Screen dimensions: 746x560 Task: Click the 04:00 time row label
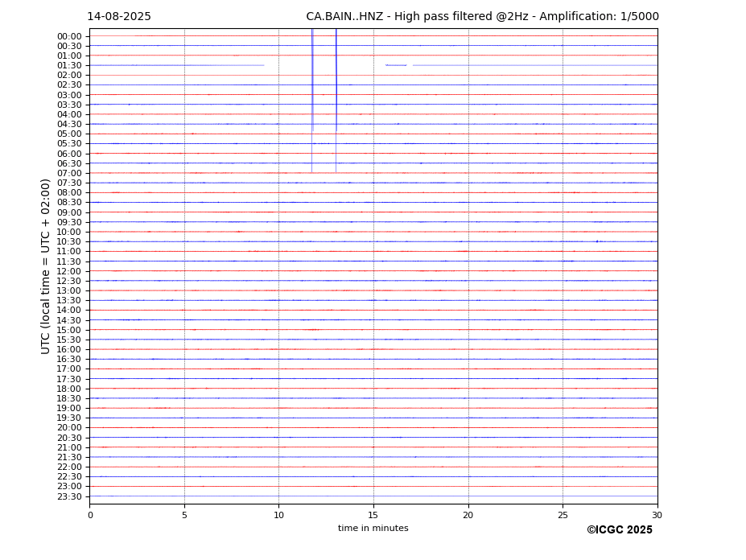coord(69,115)
